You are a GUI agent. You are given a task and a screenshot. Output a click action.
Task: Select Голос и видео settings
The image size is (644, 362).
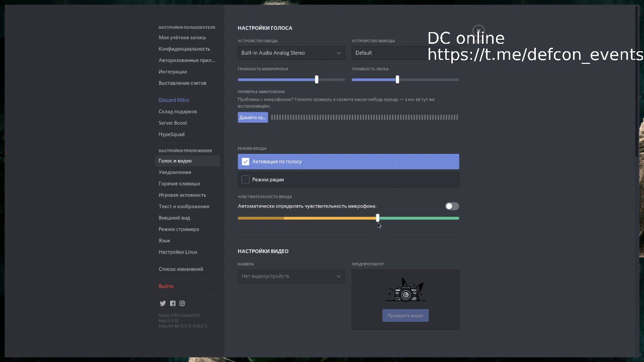188,161
